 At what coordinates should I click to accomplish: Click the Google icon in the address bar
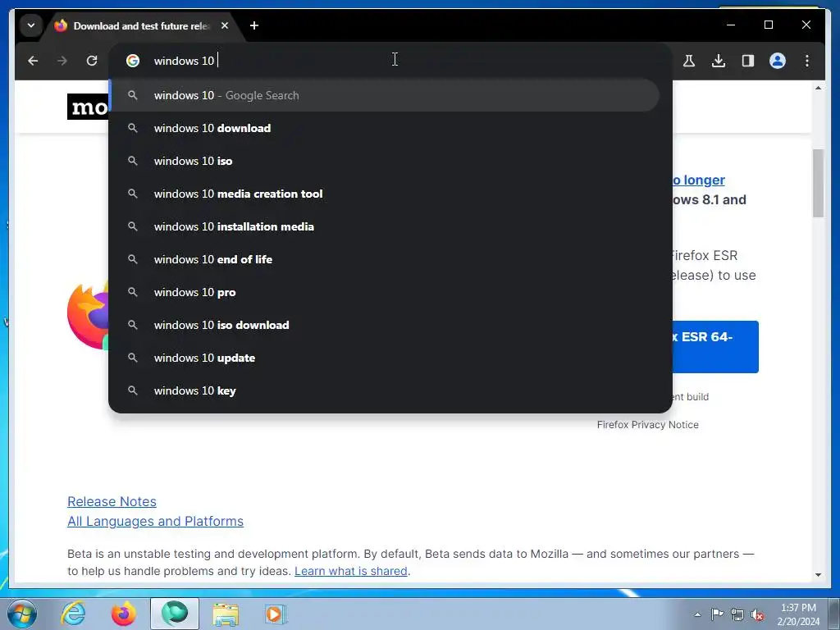click(133, 61)
